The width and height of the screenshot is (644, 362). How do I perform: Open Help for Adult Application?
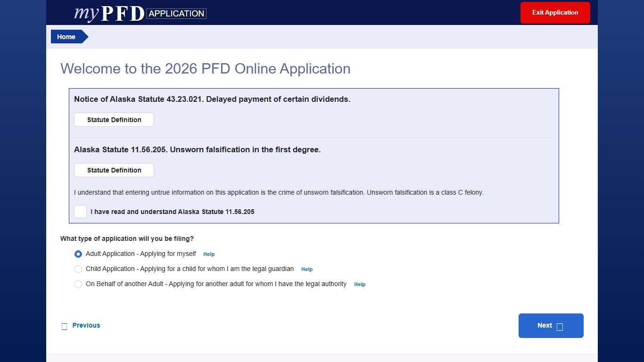[x=209, y=254]
